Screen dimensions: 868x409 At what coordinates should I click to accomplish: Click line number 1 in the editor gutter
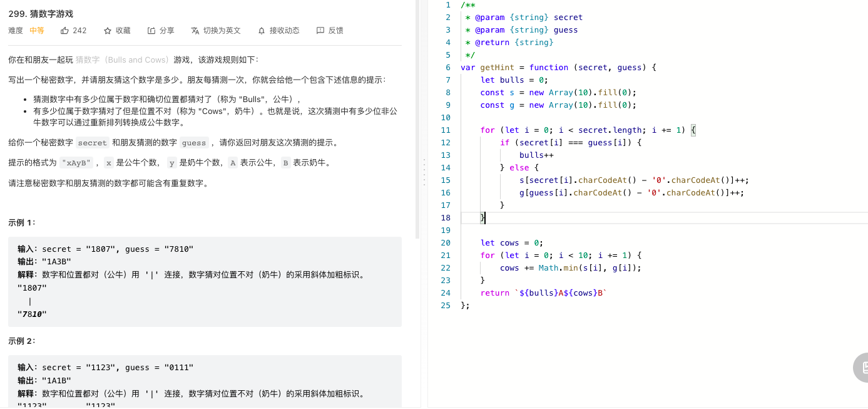click(448, 5)
